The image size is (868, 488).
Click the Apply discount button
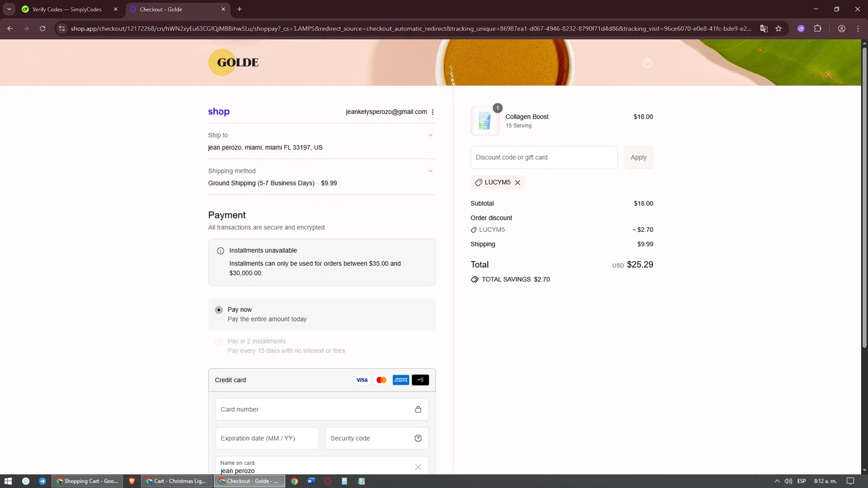point(638,157)
